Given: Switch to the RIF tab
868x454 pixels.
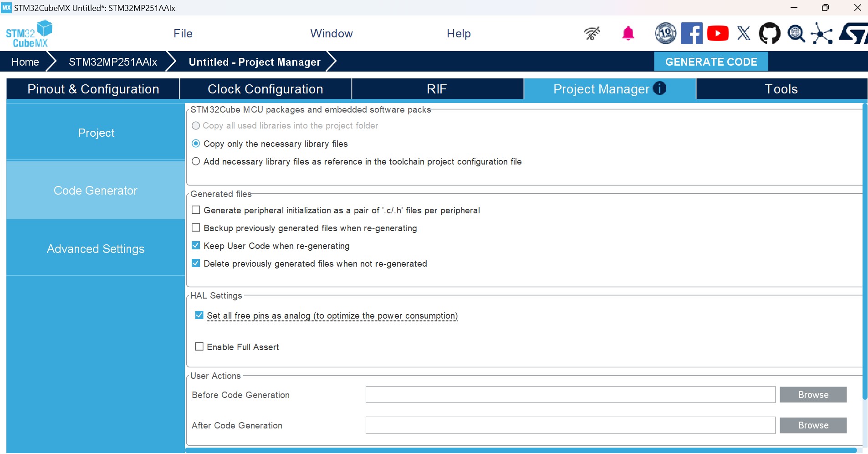Looking at the screenshot, I should pos(437,89).
